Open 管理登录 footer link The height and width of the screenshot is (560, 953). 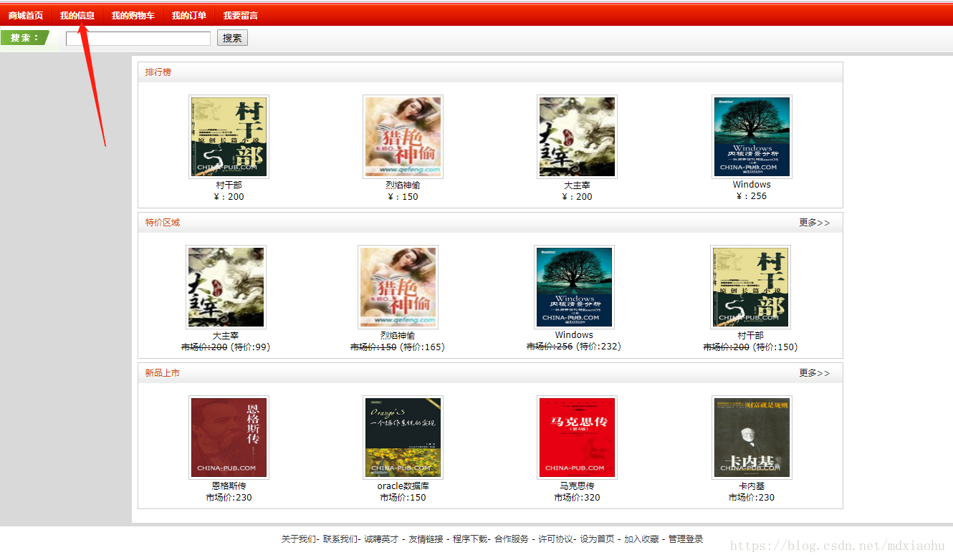(x=686, y=539)
